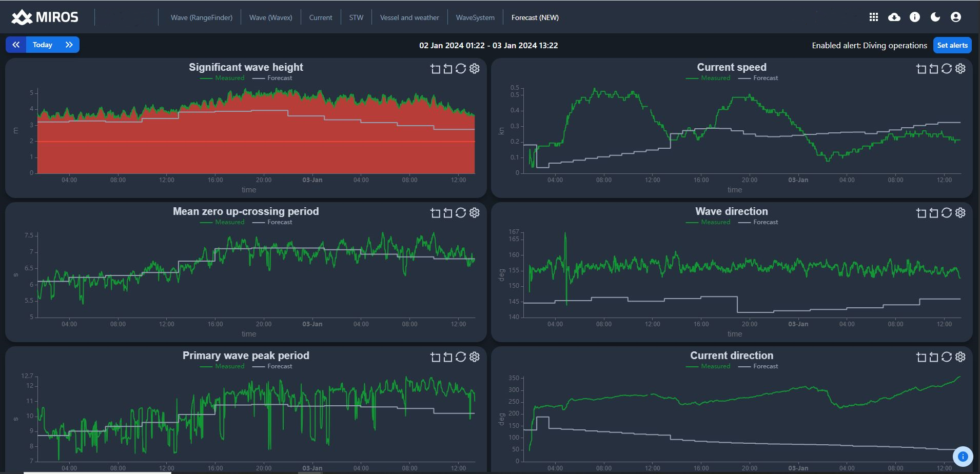The width and height of the screenshot is (980, 474).
Task: Toggle Forecast series in Current speed legend
Action: coord(758,78)
